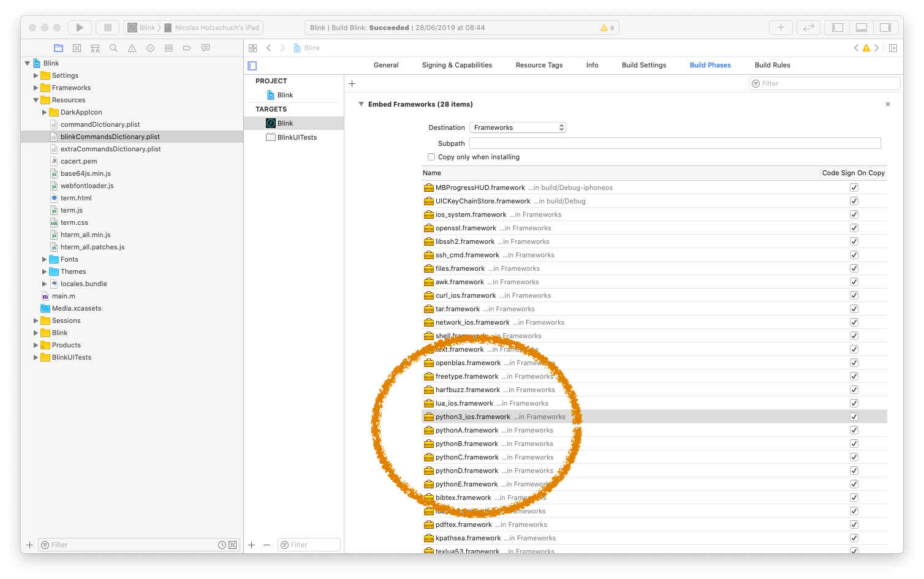Show the Issue navigator warning triangle
This screenshot has height=579, width=924.
point(132,48)
